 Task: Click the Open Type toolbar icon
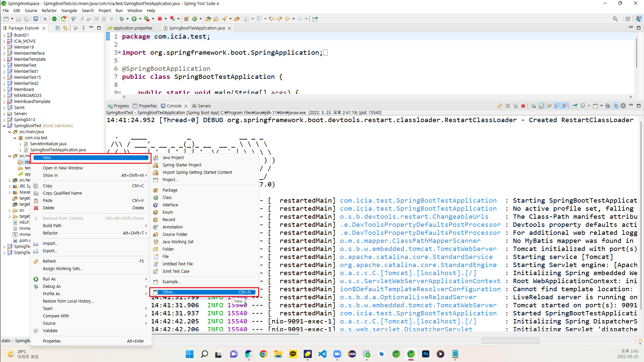pyautogui.click(x=208, y=19)
